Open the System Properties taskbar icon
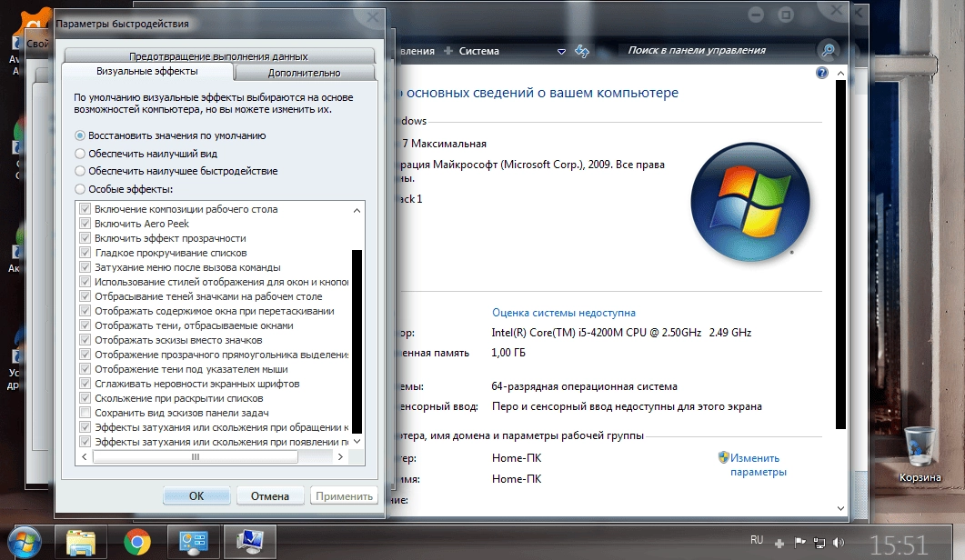 tap(250, 542)
